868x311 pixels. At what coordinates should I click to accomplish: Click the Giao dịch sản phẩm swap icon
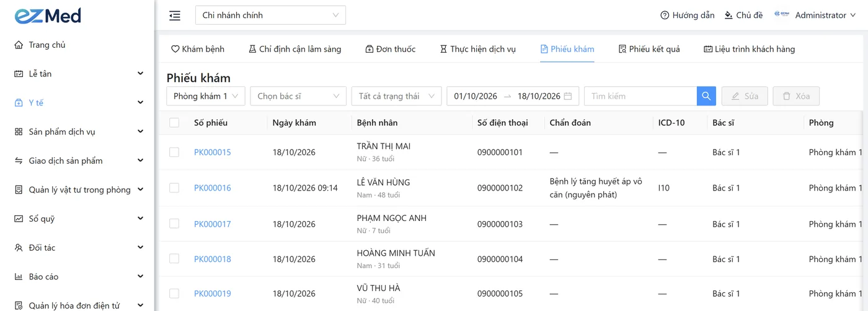(x=19, y=161)
